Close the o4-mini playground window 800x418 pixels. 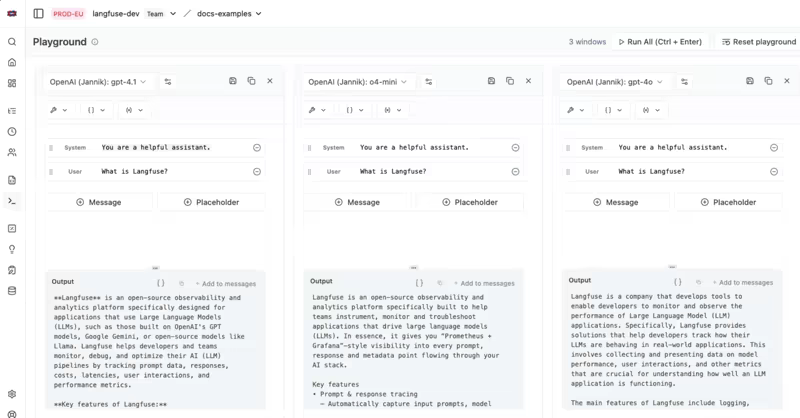point(529,81)
